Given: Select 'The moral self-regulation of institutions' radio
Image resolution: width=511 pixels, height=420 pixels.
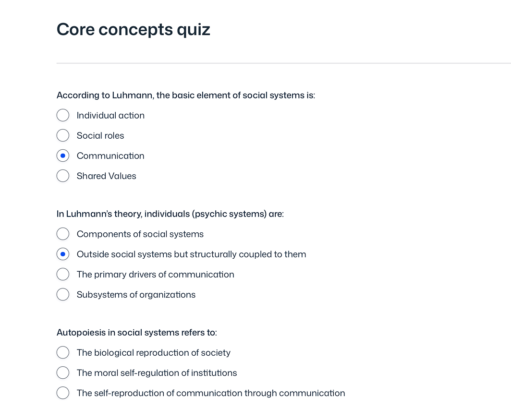Looking at the screenshot, I should point(63,373).
